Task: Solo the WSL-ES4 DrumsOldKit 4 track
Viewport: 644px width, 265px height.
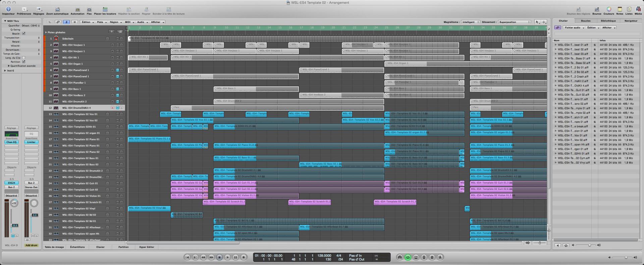Action: pyautogui.click(x=121, y=108)
